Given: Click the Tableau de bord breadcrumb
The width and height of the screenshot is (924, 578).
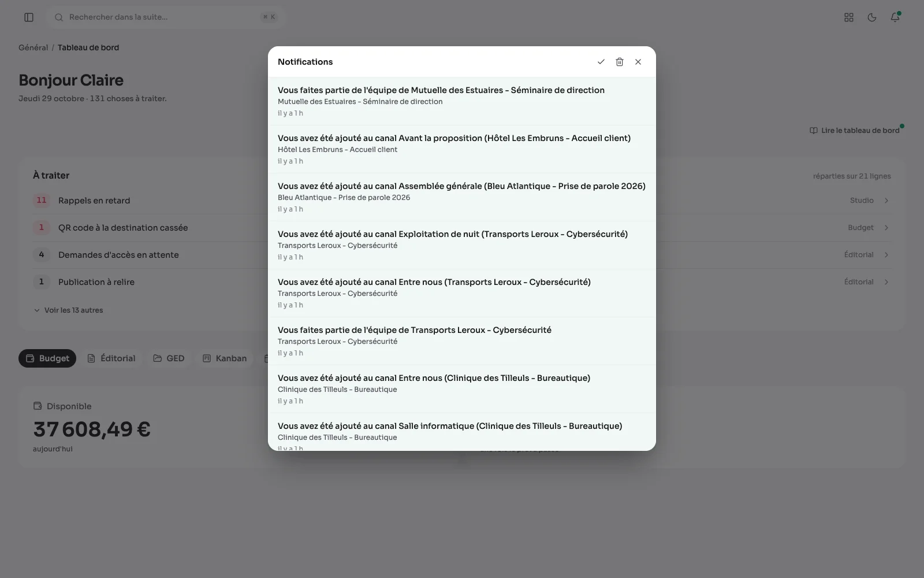Looking at the screenshot, I should tap(88, 47).
